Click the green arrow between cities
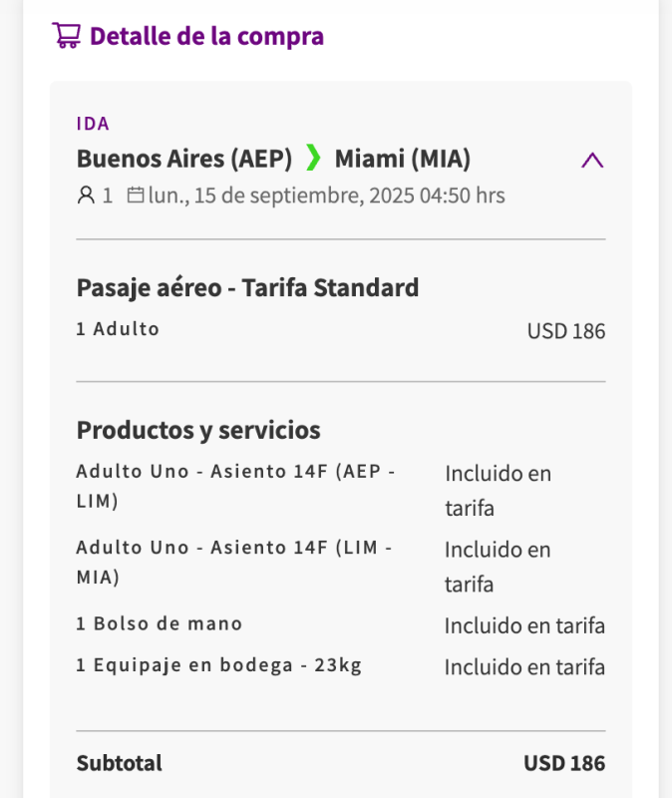Viewport: 672px width, 798px height. pyautogui.click(x=314, y=158)
